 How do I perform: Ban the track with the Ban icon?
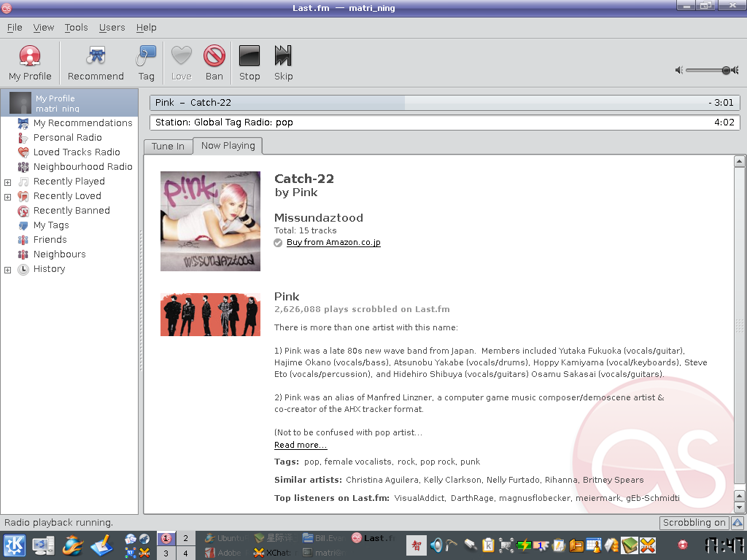[x=214, y=63]
